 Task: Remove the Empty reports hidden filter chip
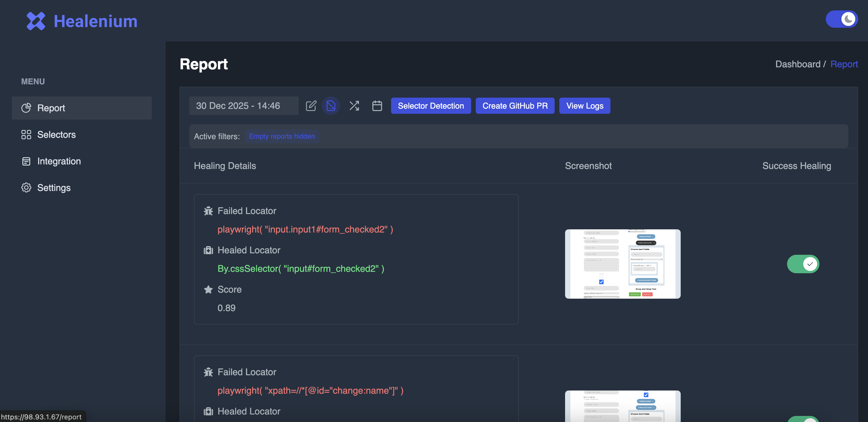pyautogui.click(x=282, y=136)
